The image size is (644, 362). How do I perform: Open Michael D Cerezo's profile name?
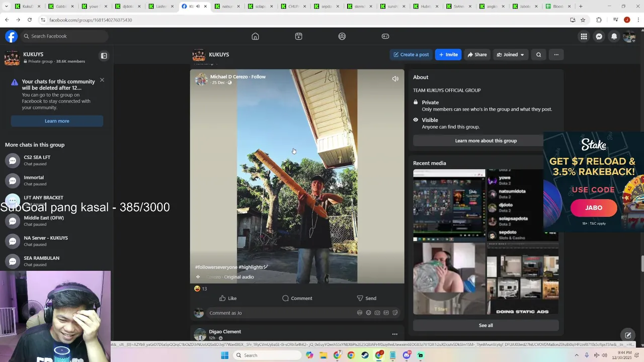(x=229, y=77)
